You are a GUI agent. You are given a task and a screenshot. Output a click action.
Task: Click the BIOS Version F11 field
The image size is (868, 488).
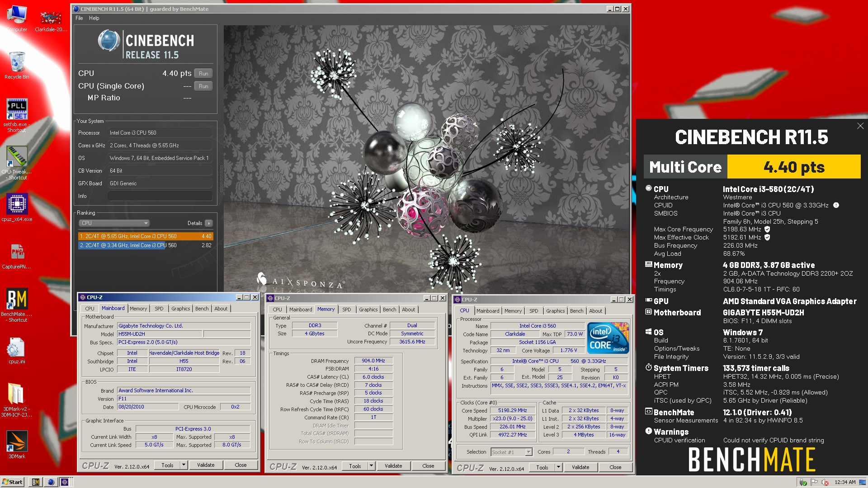pyautogui.click(x=184, y=399)
